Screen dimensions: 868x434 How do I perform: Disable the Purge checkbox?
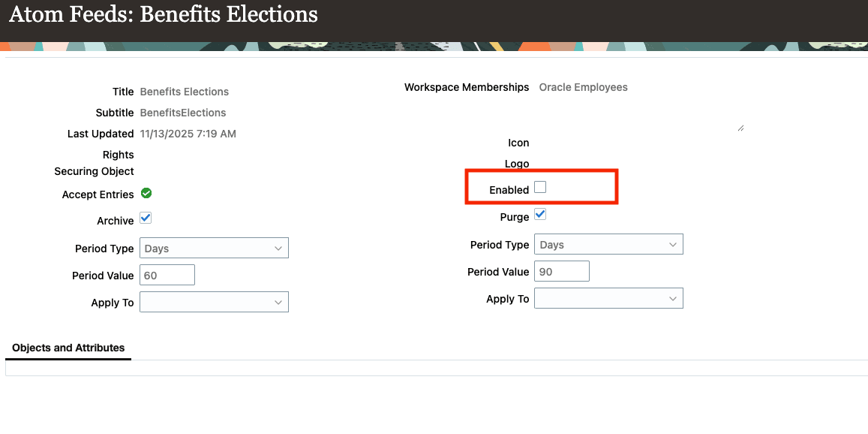540,214
